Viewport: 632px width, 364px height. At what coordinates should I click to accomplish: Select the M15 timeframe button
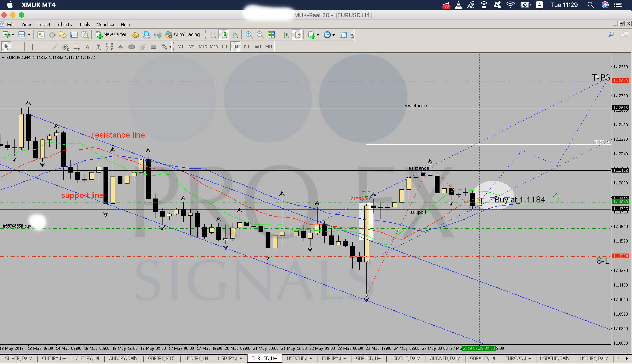pyautogui.click(x=203, y=46)
